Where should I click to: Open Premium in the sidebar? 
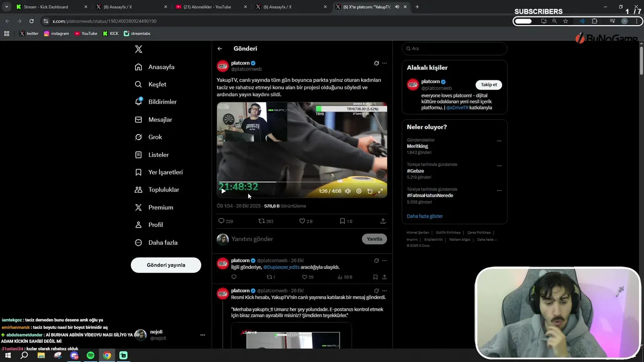(154, 208)
